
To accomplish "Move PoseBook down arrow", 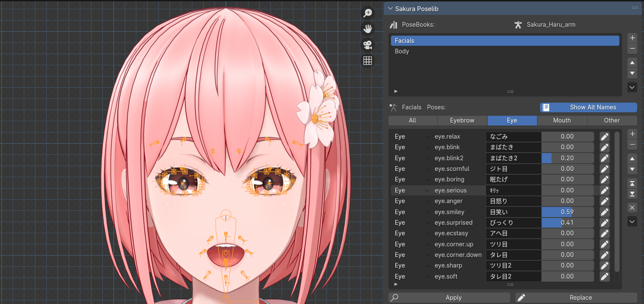I will [x=632, y=73].
